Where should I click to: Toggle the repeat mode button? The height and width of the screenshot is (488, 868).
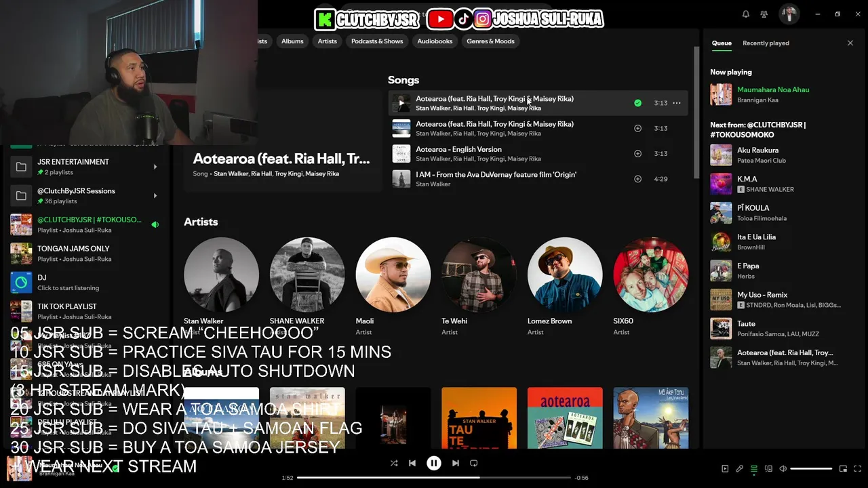(474, 464)
